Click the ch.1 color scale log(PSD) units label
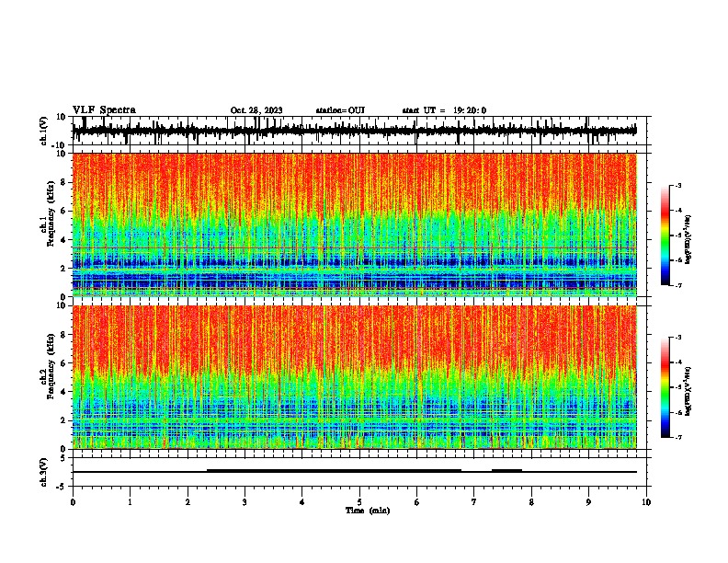 point(688,239)
